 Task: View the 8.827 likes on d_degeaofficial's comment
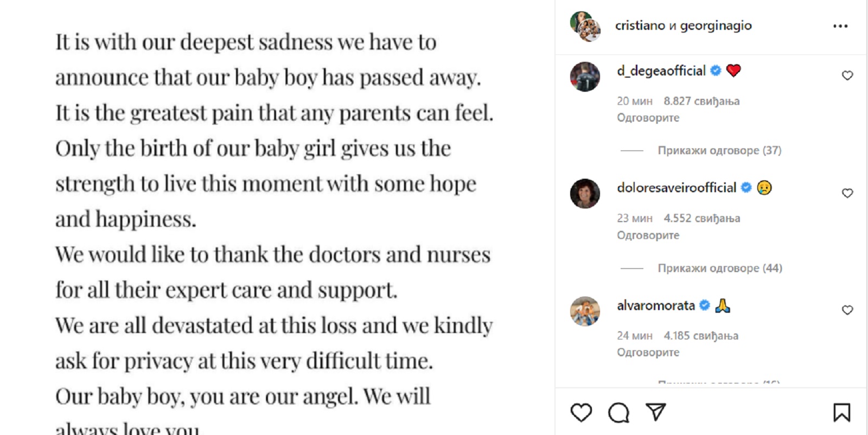tap(701, 101)
